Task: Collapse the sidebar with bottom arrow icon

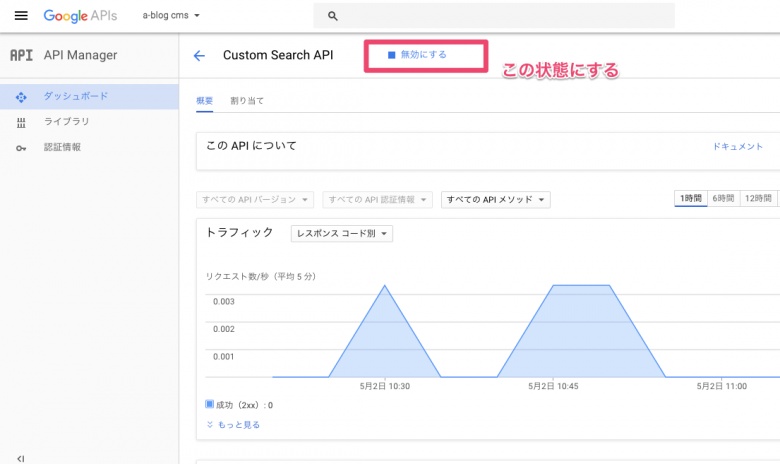Action: 20,458
